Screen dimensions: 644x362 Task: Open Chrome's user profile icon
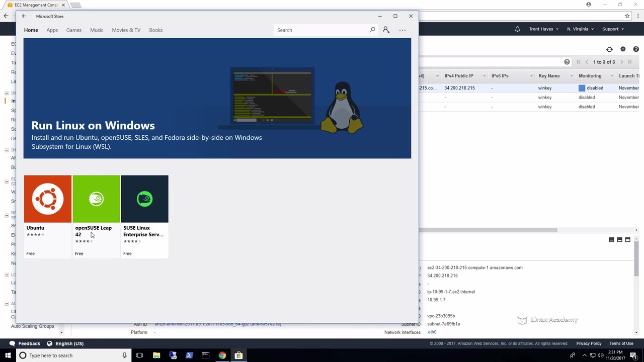[589, 5]
